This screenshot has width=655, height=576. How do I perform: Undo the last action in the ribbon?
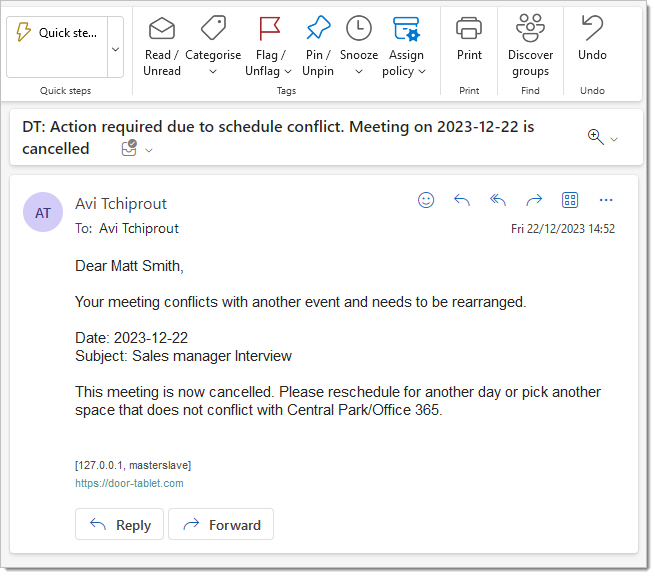[592, 29]
